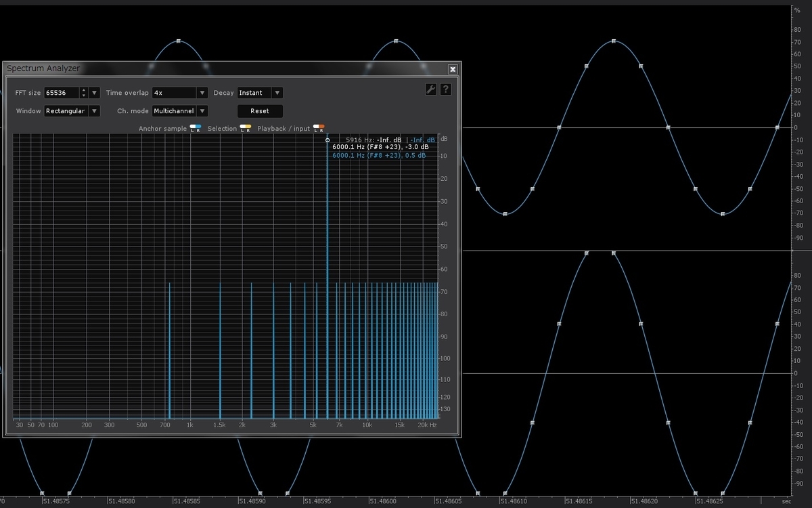Click the '1k' frequency axis label
This screenshot has width=812, height=508.
point(190,425)
